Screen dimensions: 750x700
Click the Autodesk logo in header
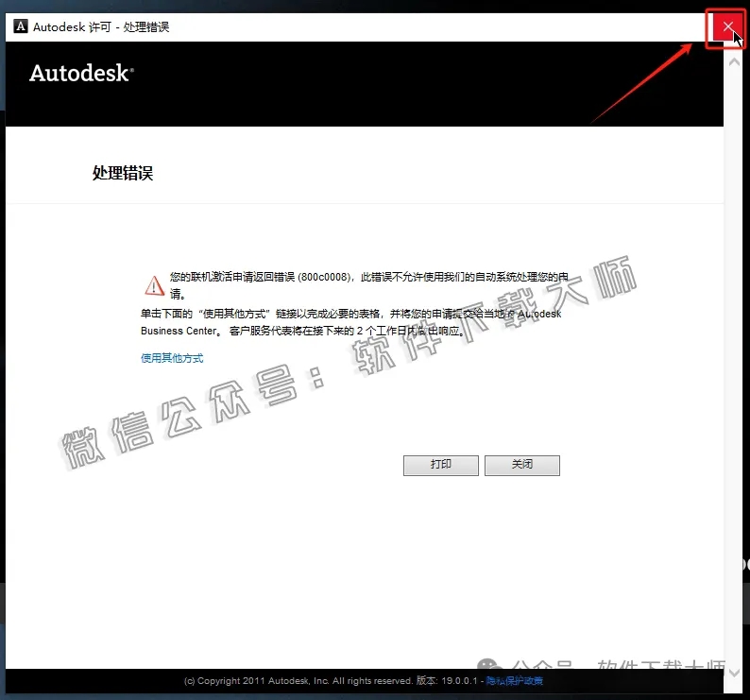pos(82,73)
